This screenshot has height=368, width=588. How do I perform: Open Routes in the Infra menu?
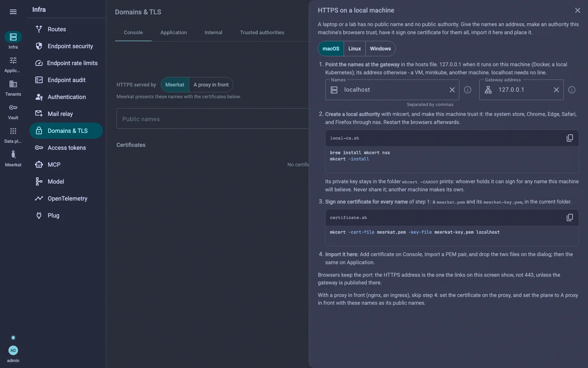[66, 29]
